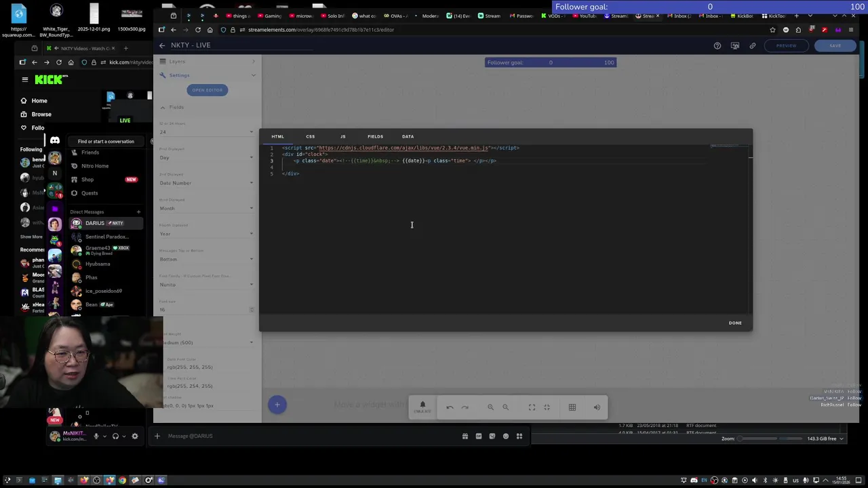Open Home in Kick sidebar

tap(39, 100)
